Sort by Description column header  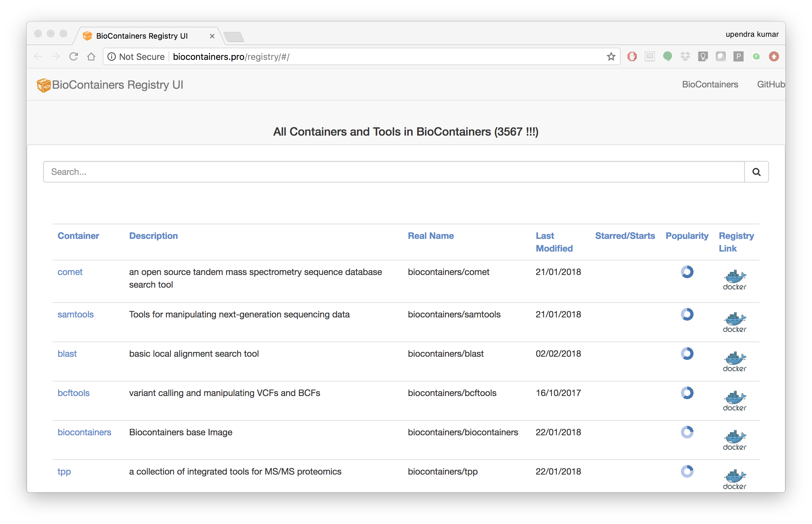point(153,236)
